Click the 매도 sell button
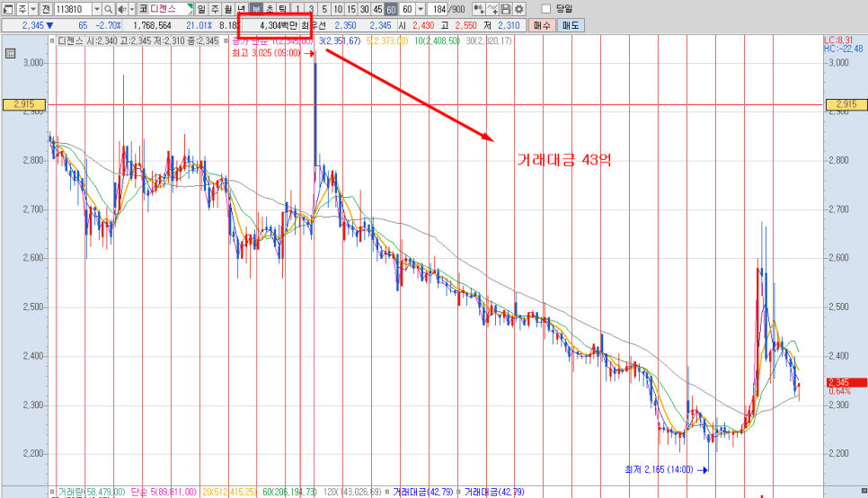Image resolution: width=868 pixels, height=498 pixels. click(571, 25)
